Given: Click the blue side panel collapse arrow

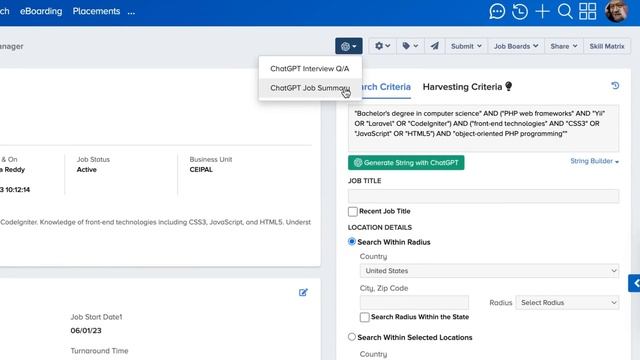Looking at the screenshot, I should point(635,283).
